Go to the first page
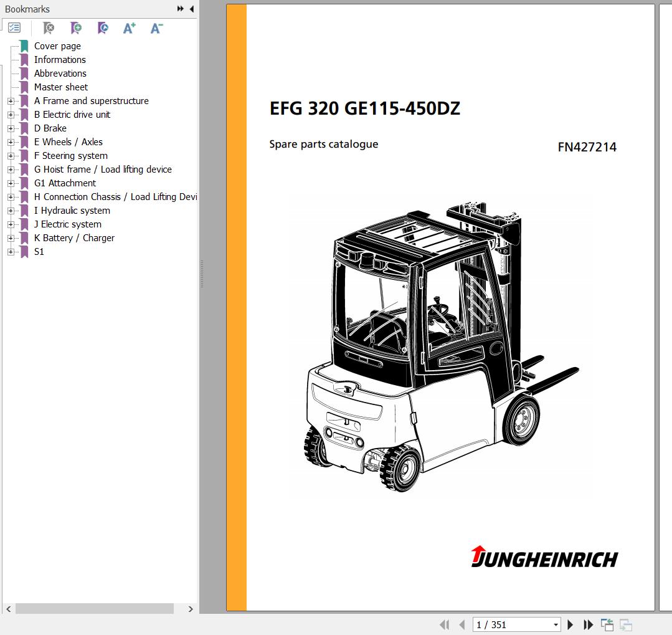The image size is (672, 635). point(445,624)
